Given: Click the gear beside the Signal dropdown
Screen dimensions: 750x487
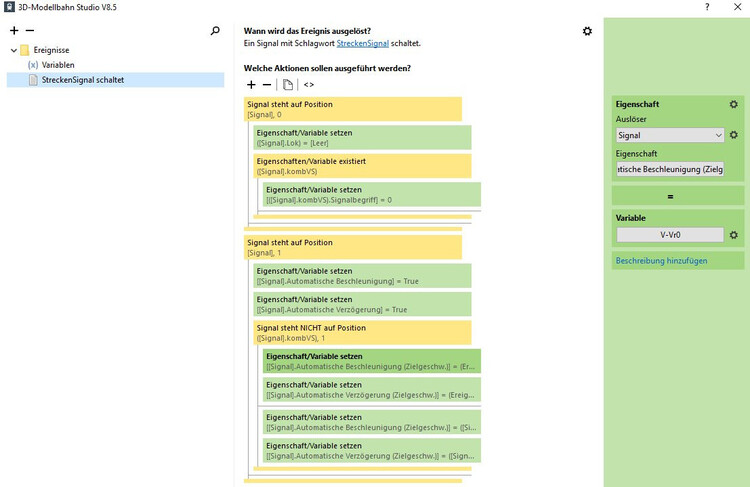Looking at the screenshot, I should pos(734,135).
